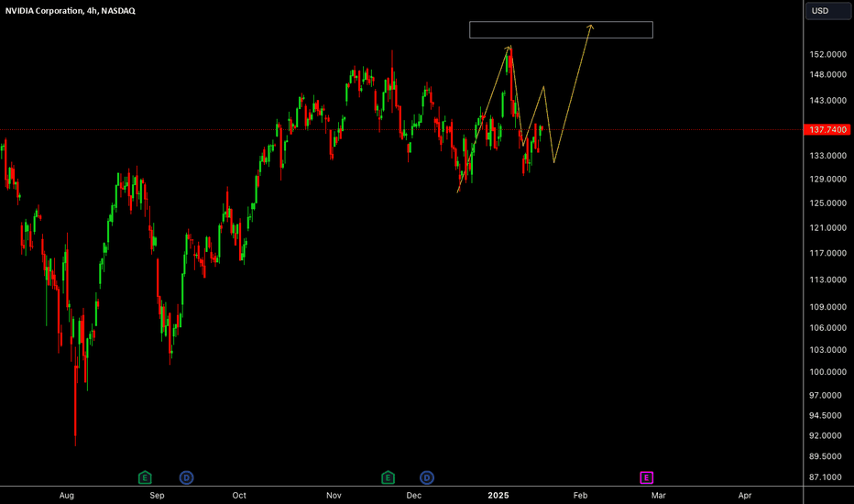Click the 103.0000 price axis label
854x504 pixels.
[x=827, y=350]
